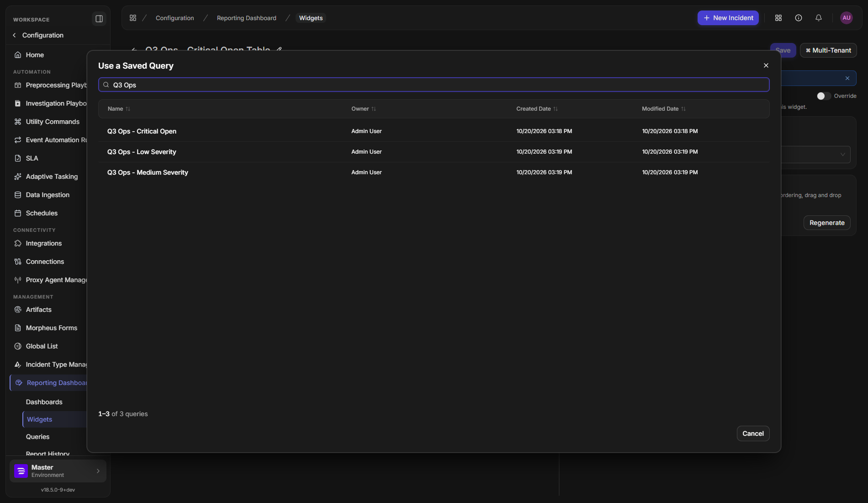868x503 pixels.
Task: Sort by Modified Date column
Action: (663, 109)
